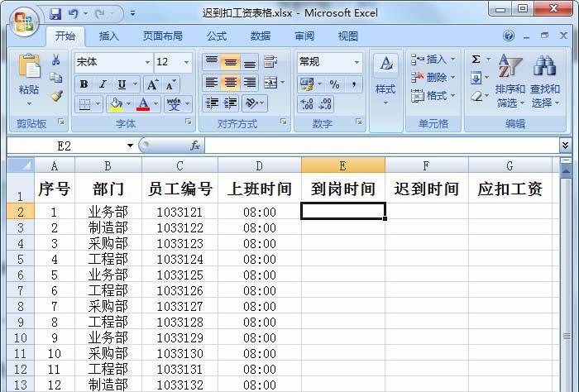
Task: Toggle italic formatting
Action: click(x=103, y=84)
